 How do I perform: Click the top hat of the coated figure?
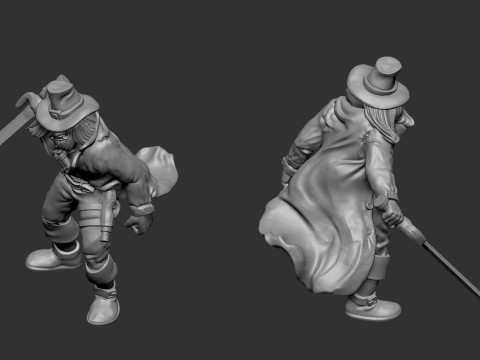click(379, 82)
